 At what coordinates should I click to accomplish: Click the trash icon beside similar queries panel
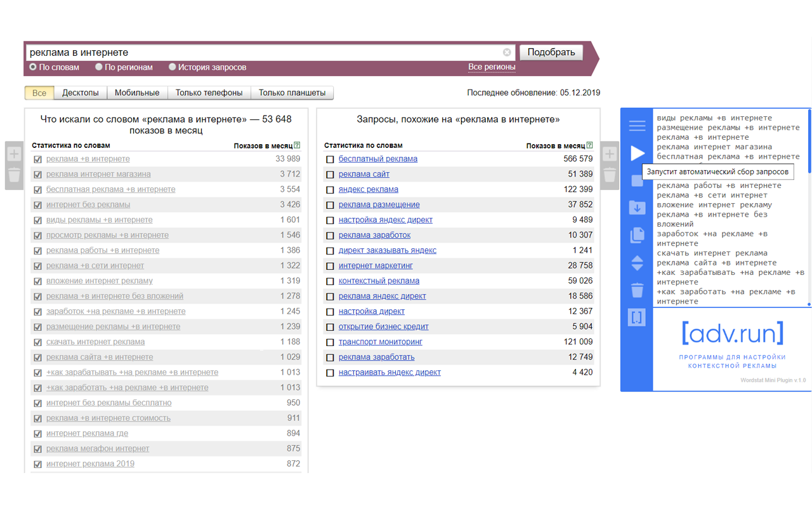(x=609, y=175)
